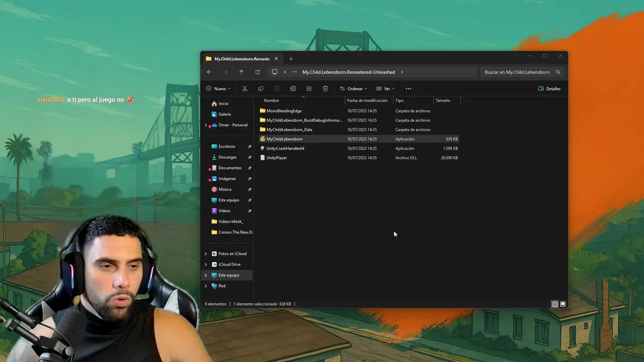Switch to large thumbnails view icon
The width and height of the screenshot is (644, 362).
[563, 304]
